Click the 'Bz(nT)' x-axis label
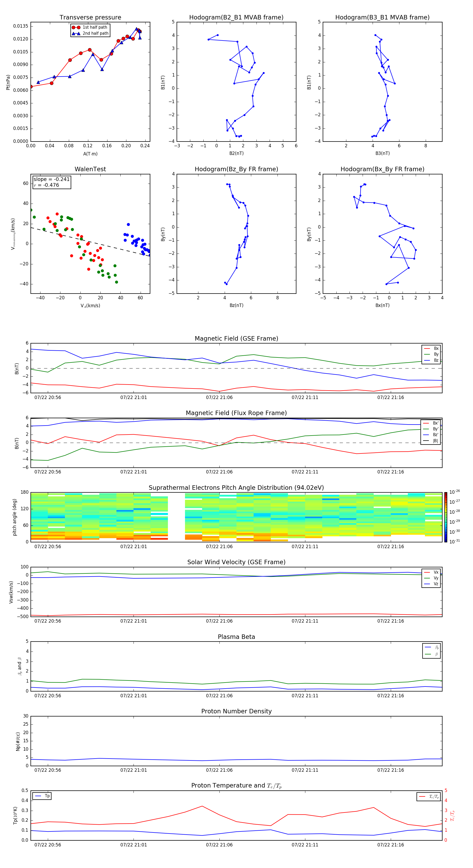The height and width of the screenshot is (868, 473). [x=236, y=305]
